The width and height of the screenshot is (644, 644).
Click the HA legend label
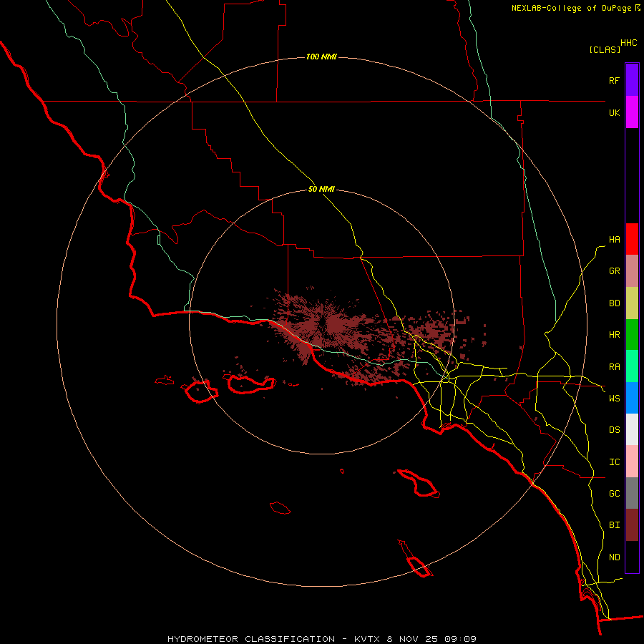pos(614,240)
